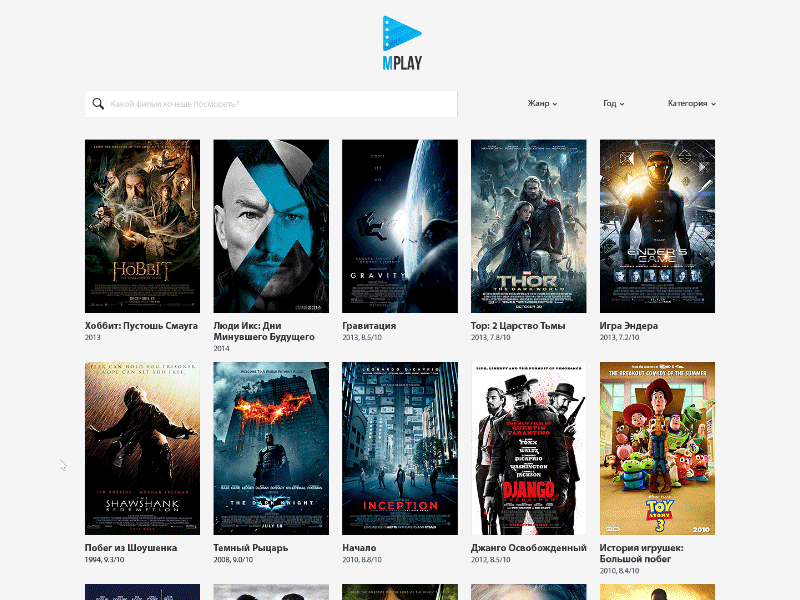Open the Гравитация movie link
Image resolution: width=800 pixels, height=600 pixels.
click(370, 325)
